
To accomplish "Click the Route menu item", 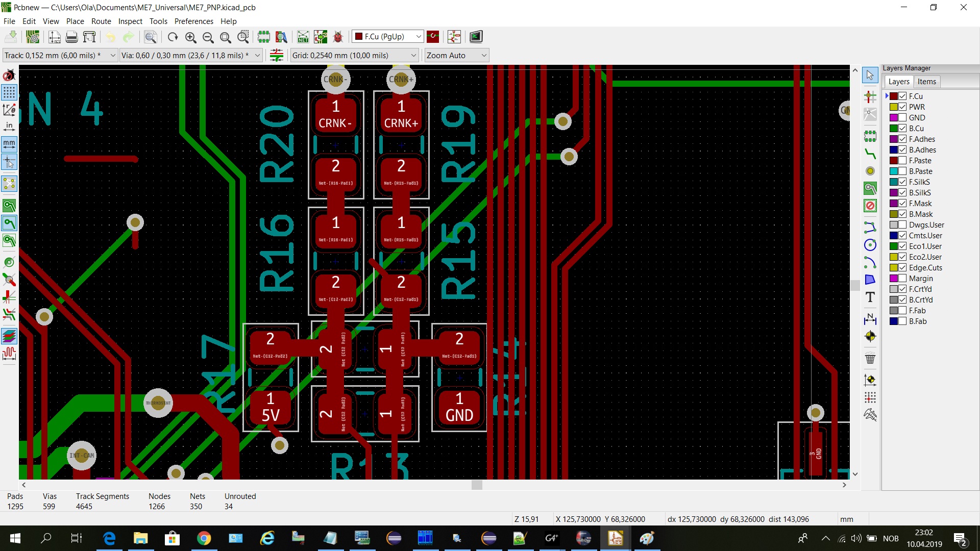I will 100,21.
